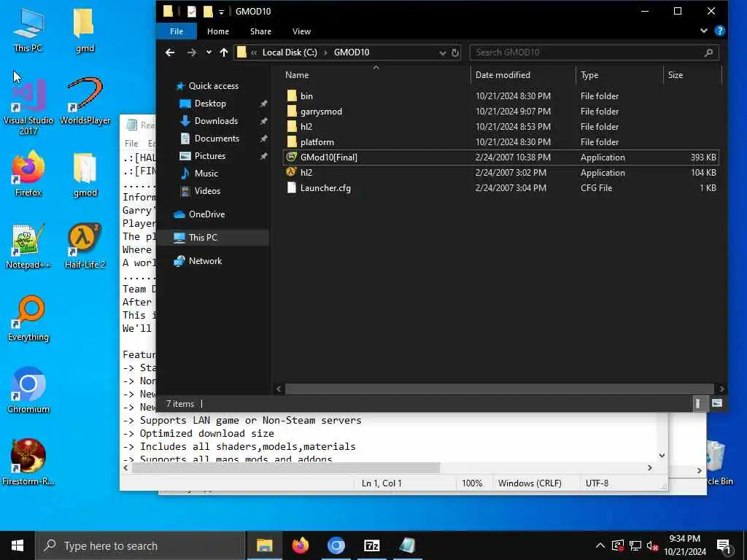Open the Windows Start menu
The width and height of the screenshot is (747, 560).
[18, 545]
